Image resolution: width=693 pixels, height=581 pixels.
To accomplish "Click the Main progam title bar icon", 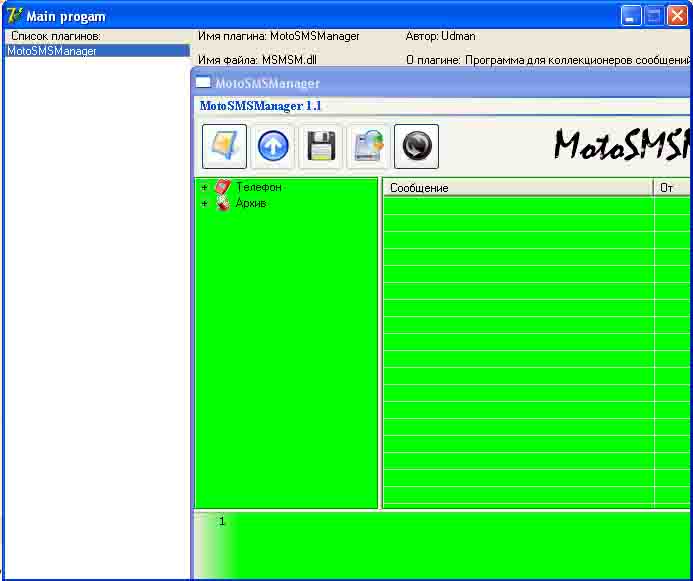I will point(14,16).
